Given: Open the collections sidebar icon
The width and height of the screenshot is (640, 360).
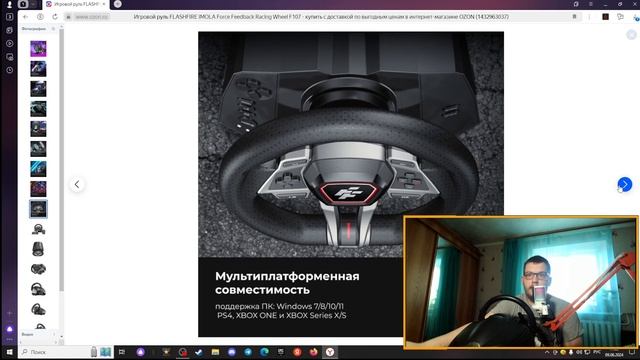Looking at the screenshot, I should (x=10, y=30).
